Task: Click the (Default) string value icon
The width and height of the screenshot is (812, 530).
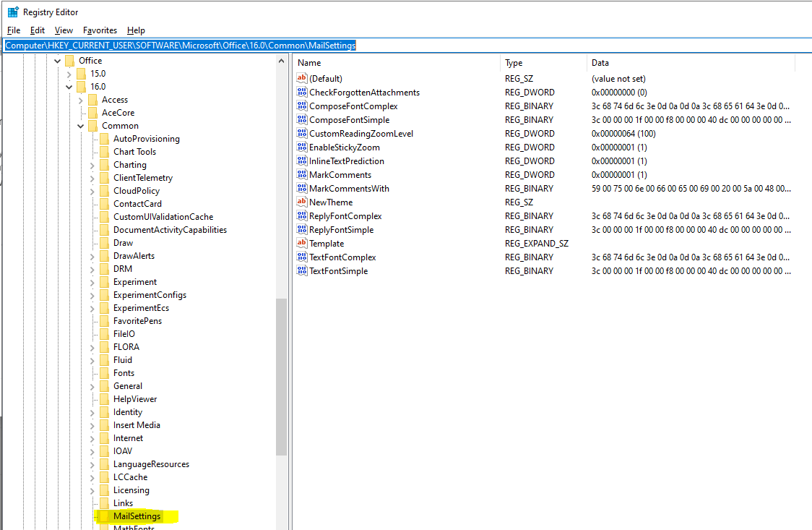Action: pyautogui.click(x=302, y=78)
